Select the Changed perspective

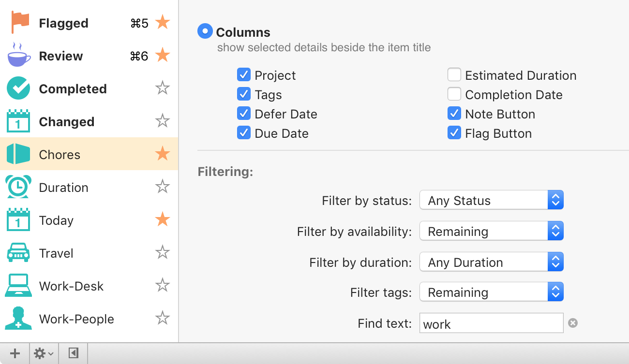89,121
